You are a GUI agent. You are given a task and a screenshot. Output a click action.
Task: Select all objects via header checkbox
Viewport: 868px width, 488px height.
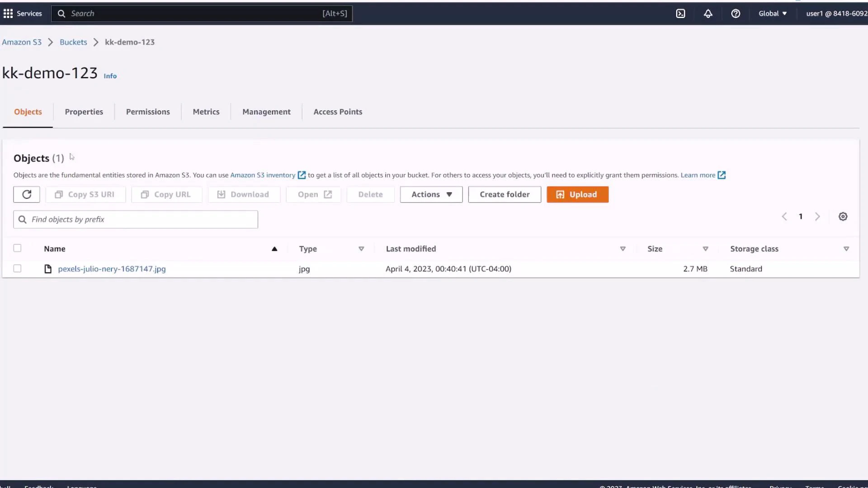pyautogui.click(x=17, y=248)
